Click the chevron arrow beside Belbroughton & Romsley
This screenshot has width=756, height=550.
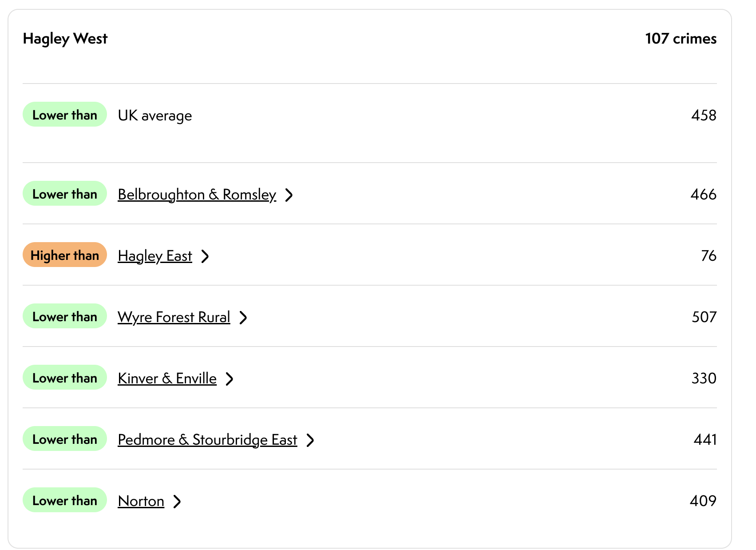[x=289, y=195]
